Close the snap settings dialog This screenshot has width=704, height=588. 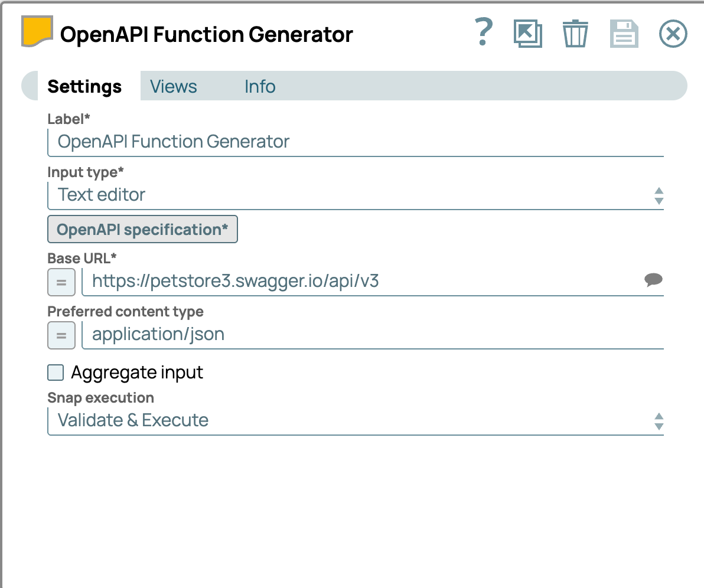pos(673,34)
